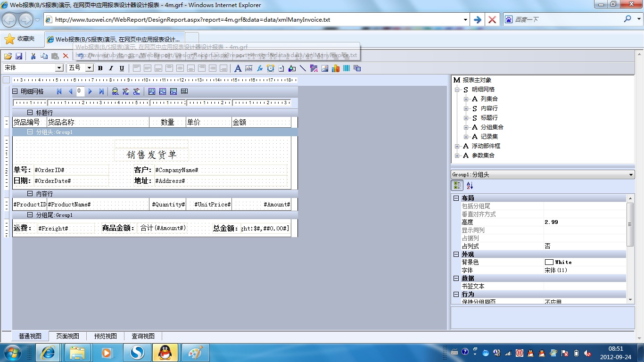
Task: Click the 高度 value field showing 2.99
Action: pos(585,222)
